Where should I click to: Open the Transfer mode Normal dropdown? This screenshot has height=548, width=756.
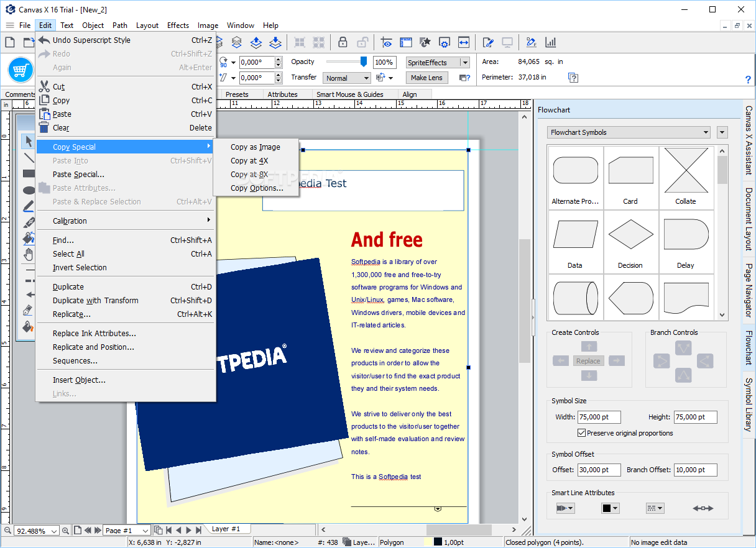[346, 78]
